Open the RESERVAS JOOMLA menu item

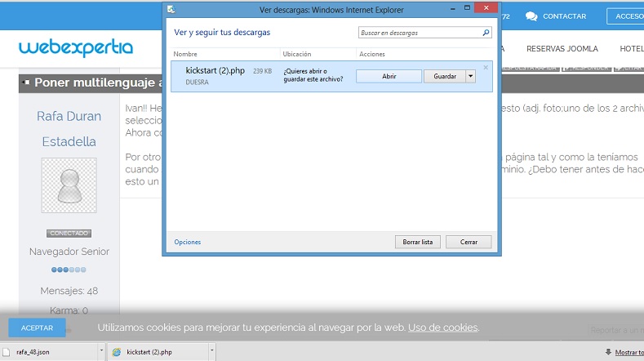[x=562, y=49]
